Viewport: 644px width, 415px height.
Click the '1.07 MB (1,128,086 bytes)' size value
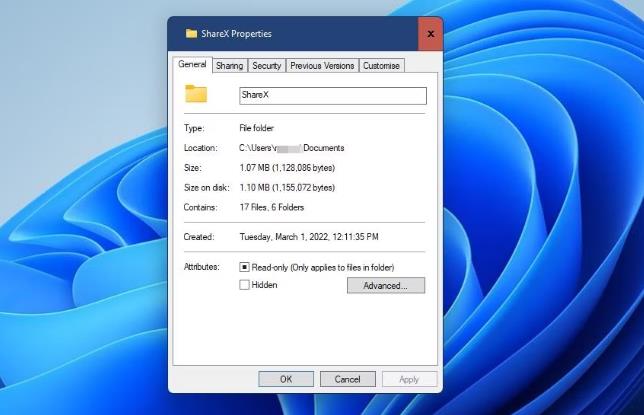287,168
